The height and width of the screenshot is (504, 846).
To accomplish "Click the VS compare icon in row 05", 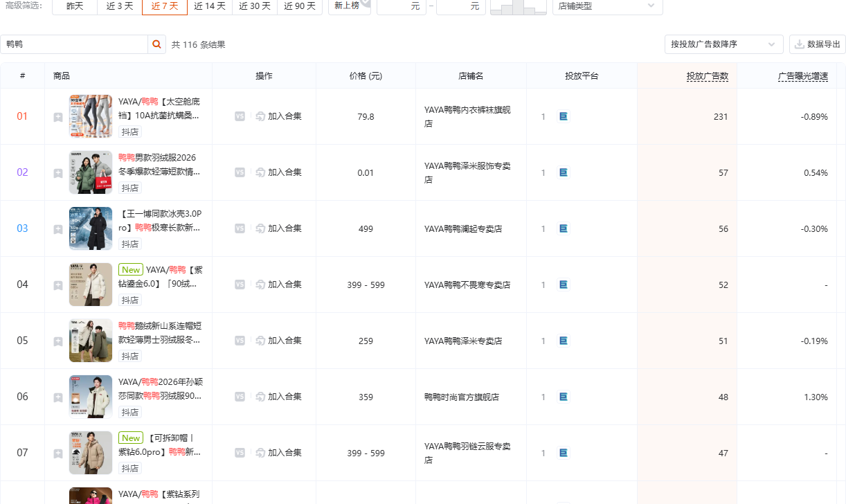I will coord(240,341).
